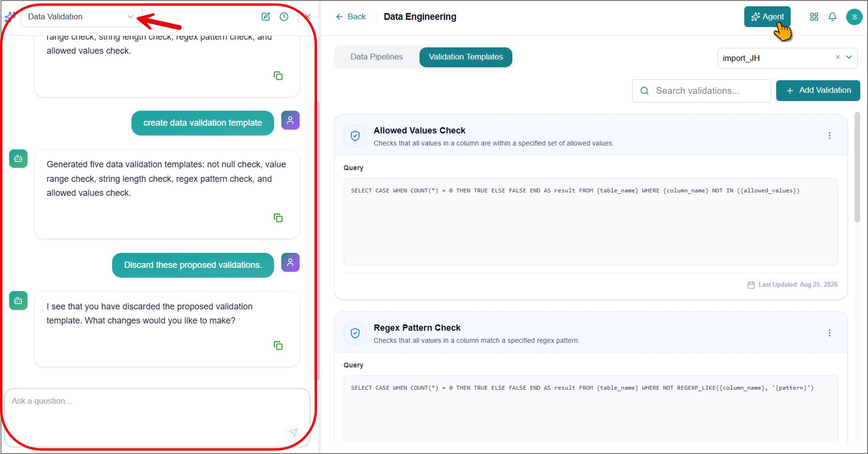
Task: Click the shield icon of Allowed Values Check
Action: coord(355,136)
